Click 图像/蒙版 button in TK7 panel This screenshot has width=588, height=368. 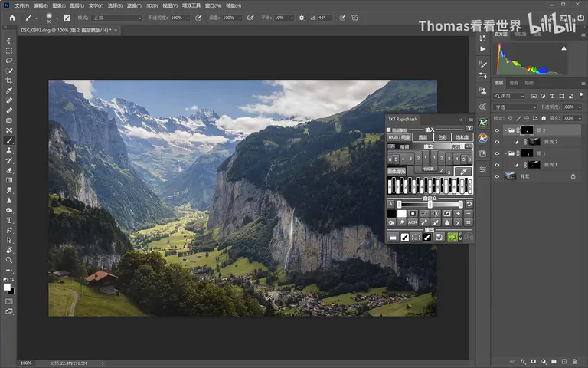[397, 171]
